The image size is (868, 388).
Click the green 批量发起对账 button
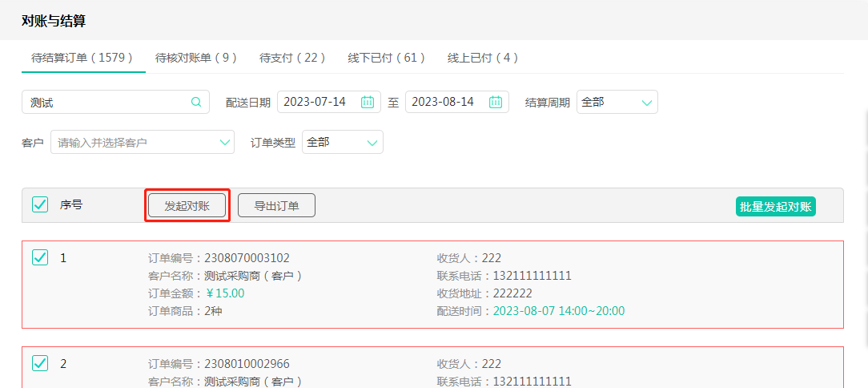pyautogui.click(x=775, y=206)
